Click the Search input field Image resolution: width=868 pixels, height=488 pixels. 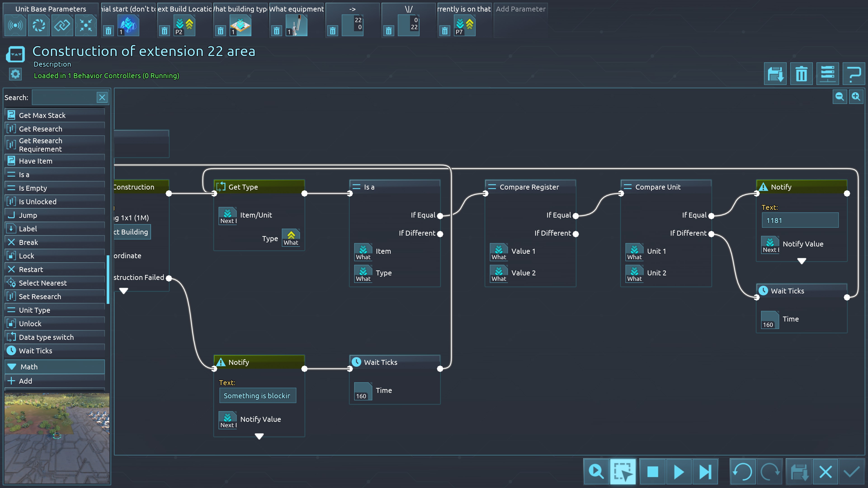pyautogui.click(x=64, y=98)
